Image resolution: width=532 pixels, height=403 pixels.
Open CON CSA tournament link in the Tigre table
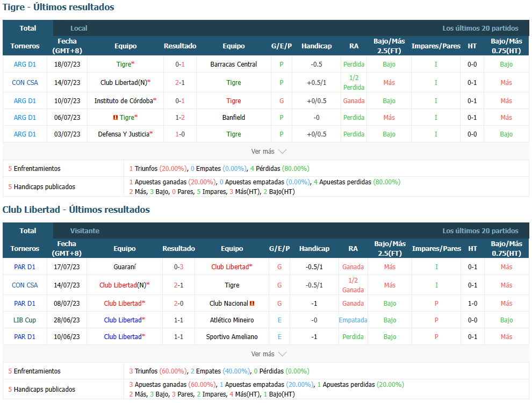pos(25,82)
